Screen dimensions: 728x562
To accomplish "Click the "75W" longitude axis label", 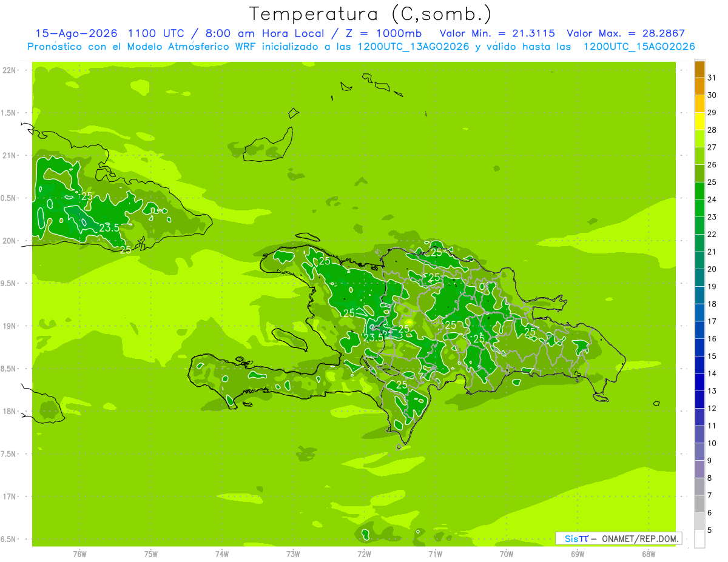I will click(x=150, y=554).
